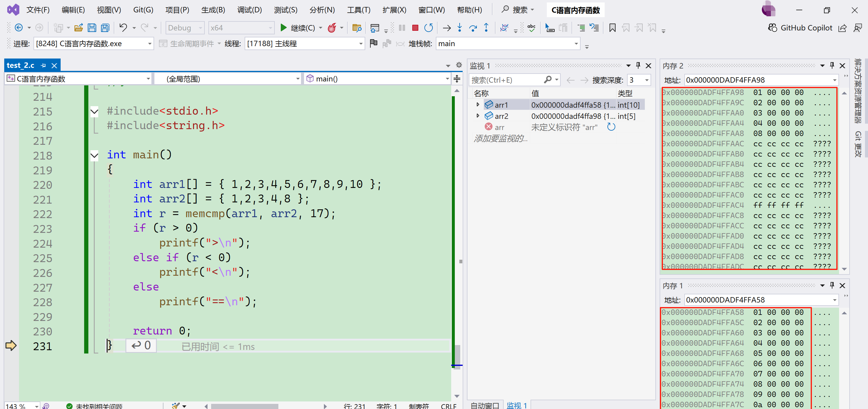Switch to 自动窗口 tab
868x409 pixels.
(485, 405)
